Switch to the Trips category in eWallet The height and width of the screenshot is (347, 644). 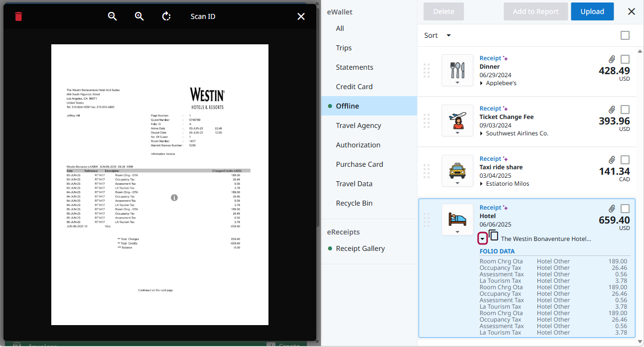click(x=344, y=47)
